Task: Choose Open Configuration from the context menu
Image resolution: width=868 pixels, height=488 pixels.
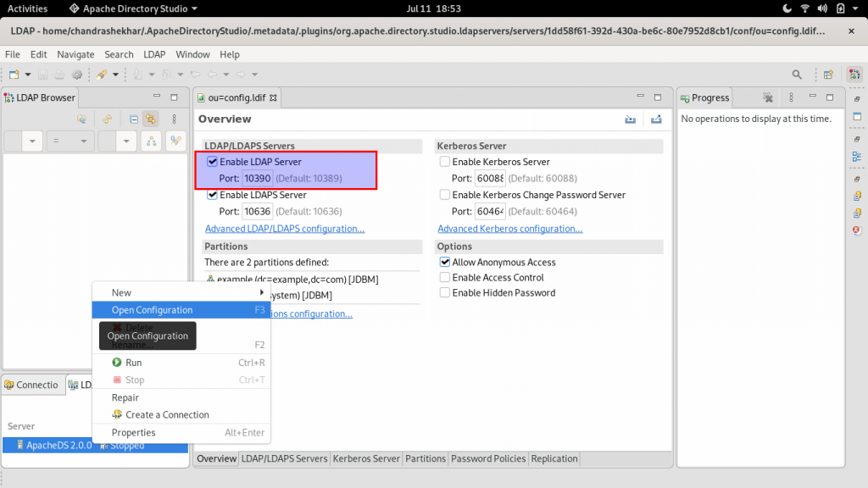Action: point(153,309)
